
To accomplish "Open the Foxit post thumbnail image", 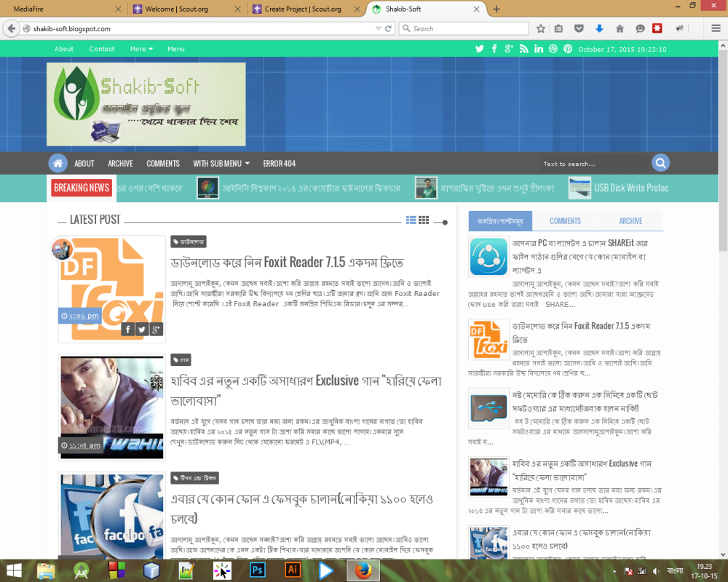I will click(x=112, y=289).
